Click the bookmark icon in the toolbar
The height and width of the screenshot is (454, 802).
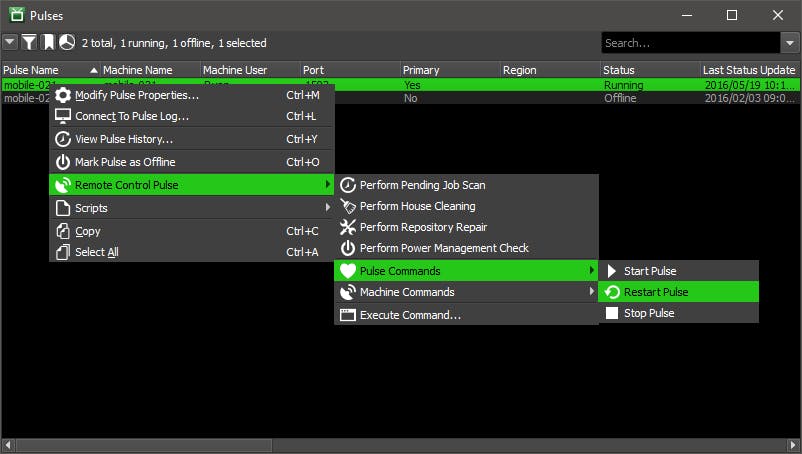tap(48, 42)
